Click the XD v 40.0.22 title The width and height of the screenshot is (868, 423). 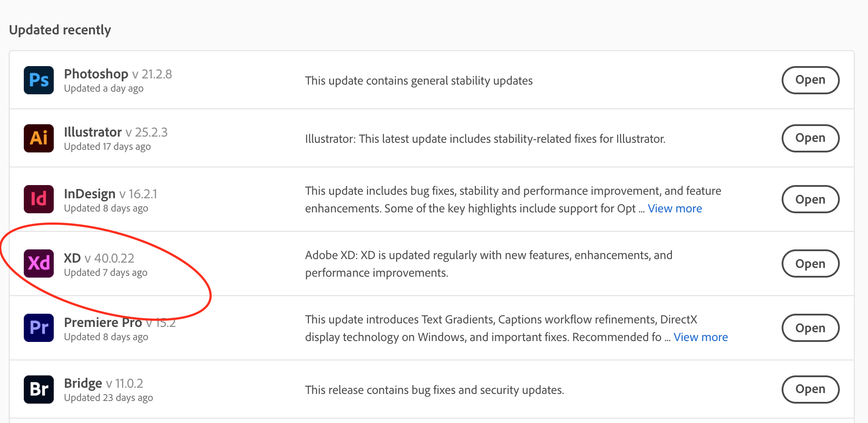(99, 258)
